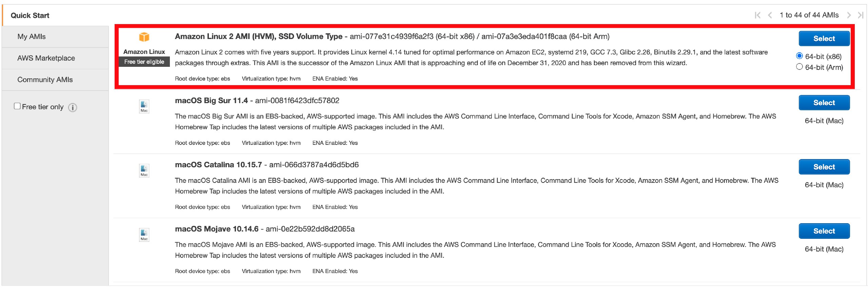Click Root device type: ebs for Amazon Linux
This screenshot has height=289, width=868.
202,79
